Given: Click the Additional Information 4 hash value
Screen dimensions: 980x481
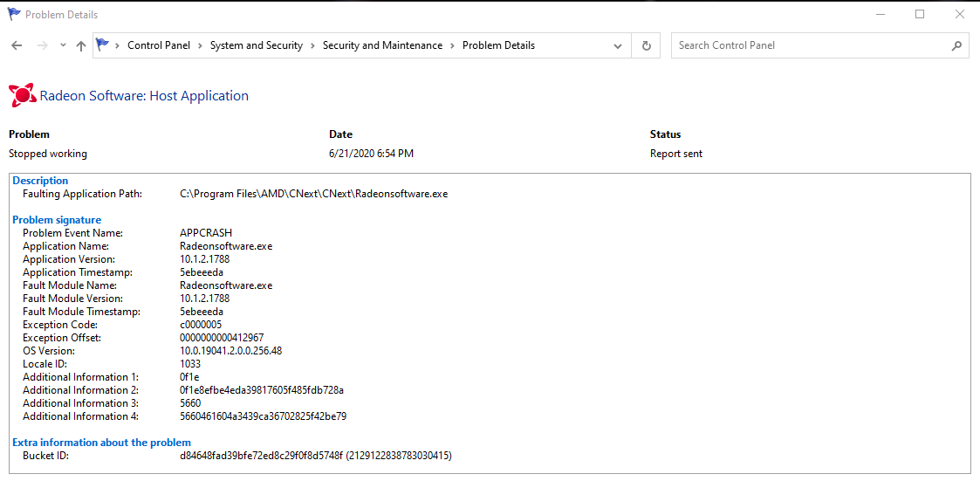Looking at the screenshot, I should click(x=264, y=416).
